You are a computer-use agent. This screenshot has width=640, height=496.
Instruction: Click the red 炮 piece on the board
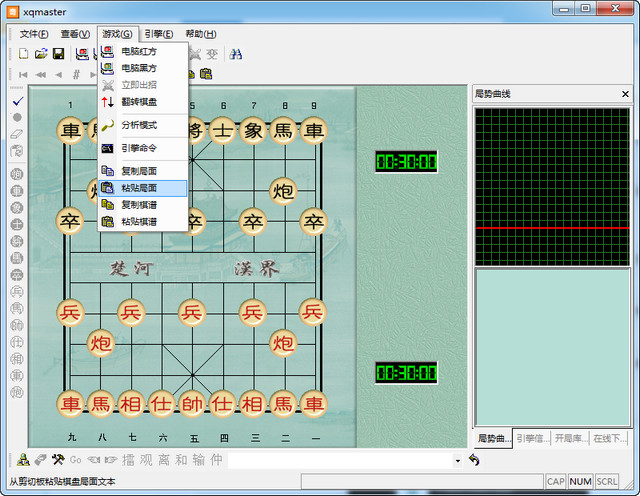coord(102,343)
